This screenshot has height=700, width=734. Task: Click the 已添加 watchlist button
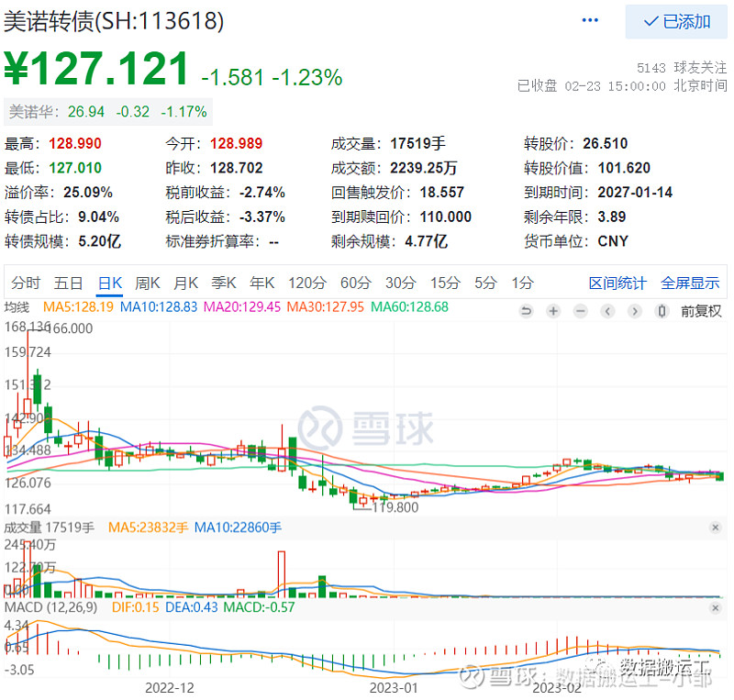click(x=676, y=21)
